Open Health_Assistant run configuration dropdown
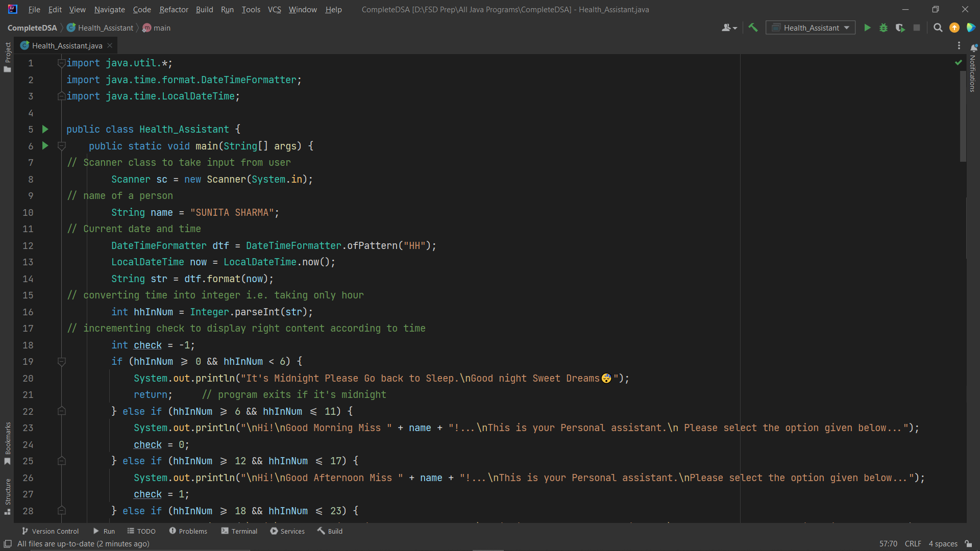This screenshot has height=551, width=980. [811, 28]
